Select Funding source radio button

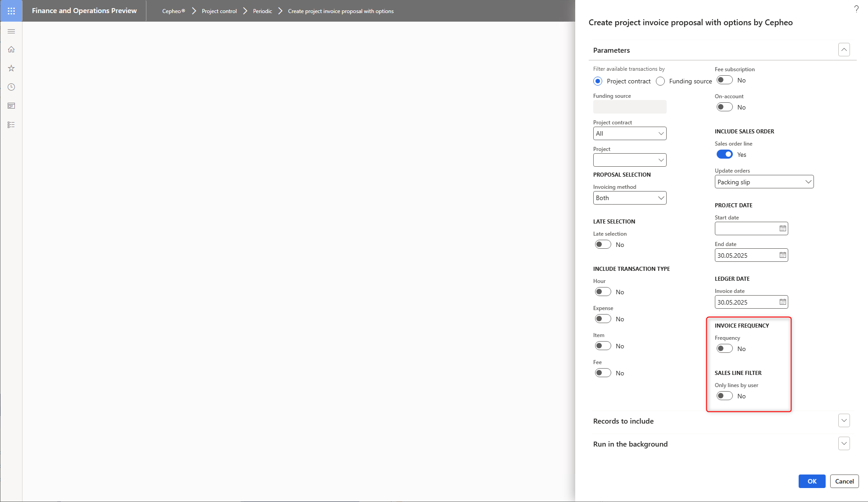[x=660, y=81]
